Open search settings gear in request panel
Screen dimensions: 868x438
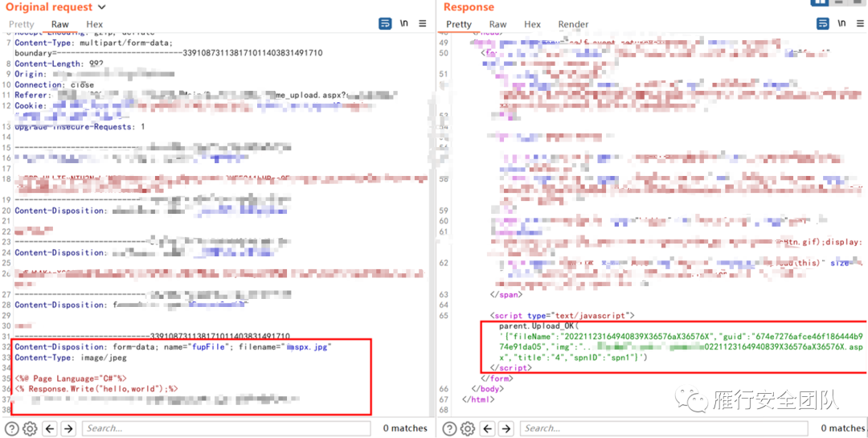30,428
